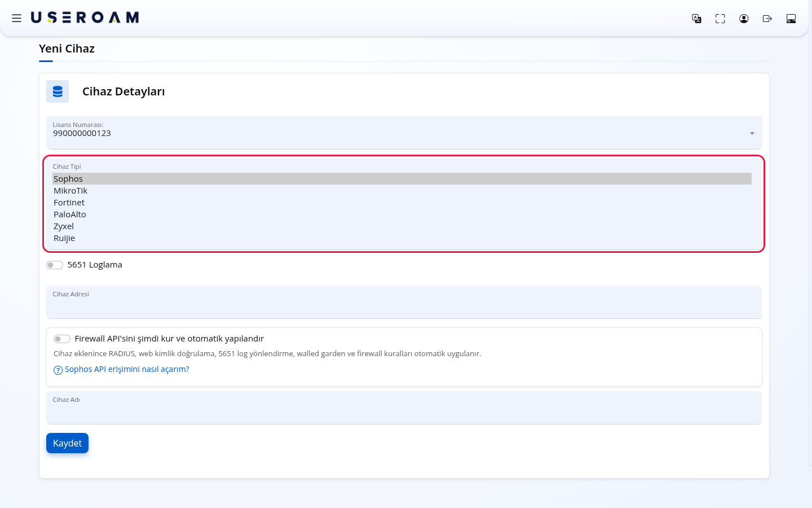
Task: Click 'Firewall API'sini şimdi kur' label text
Action: click(169, 339)
